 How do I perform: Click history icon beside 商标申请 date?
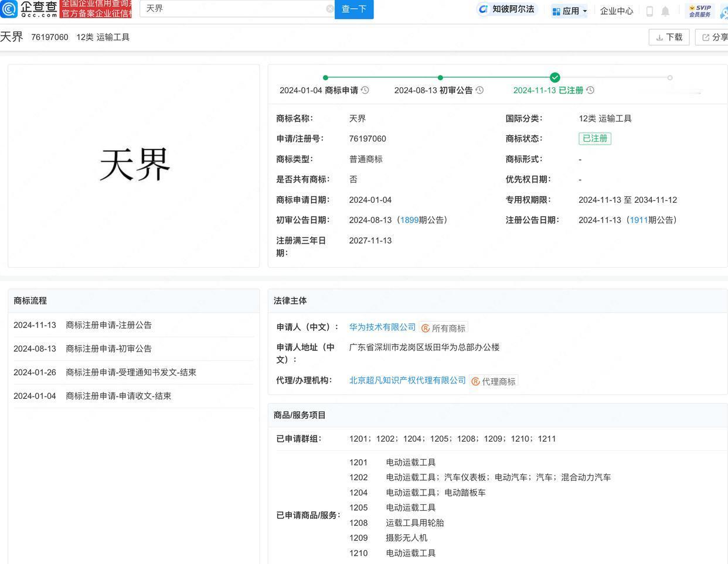click(365, 90)
